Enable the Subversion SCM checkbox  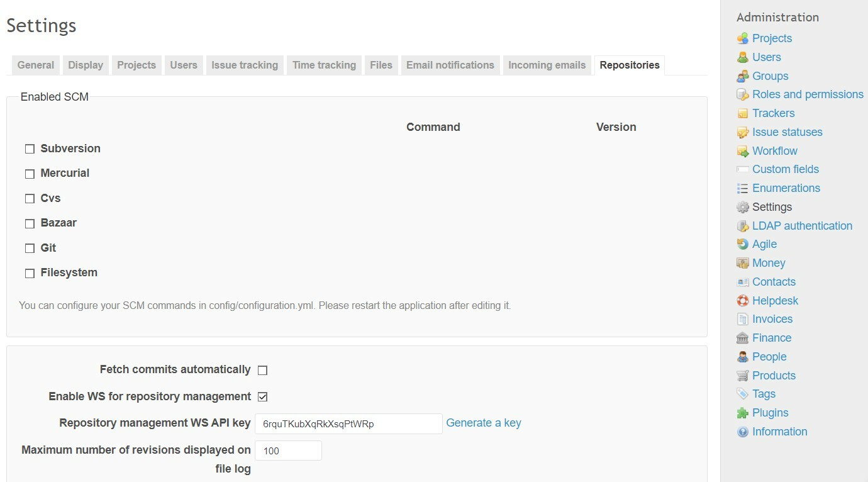point(30,149)
